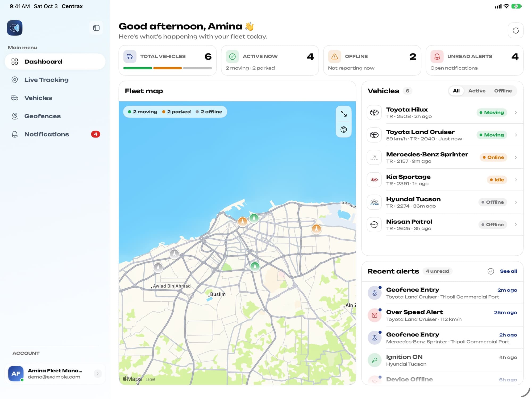Screen dimensions: 532x399
Task: Expand Toyota Hilux row chevron
Action: pyautogui.click(x=516, y=113)
